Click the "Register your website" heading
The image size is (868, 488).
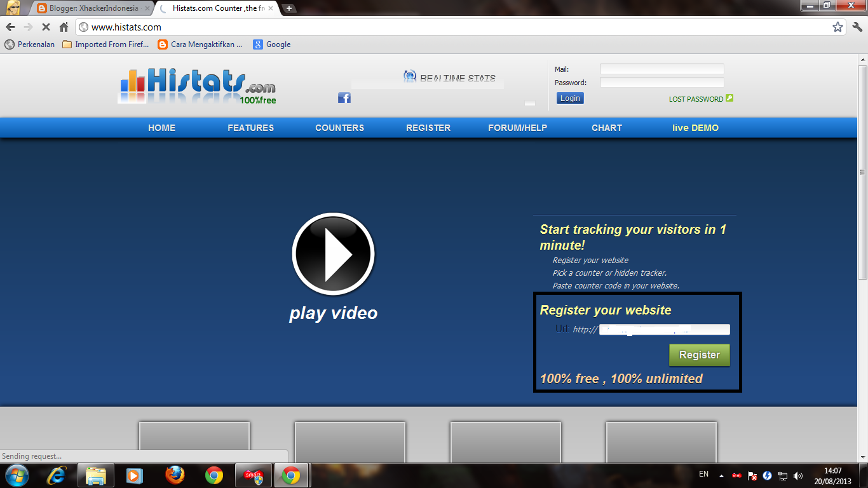(x=606, y=310)
